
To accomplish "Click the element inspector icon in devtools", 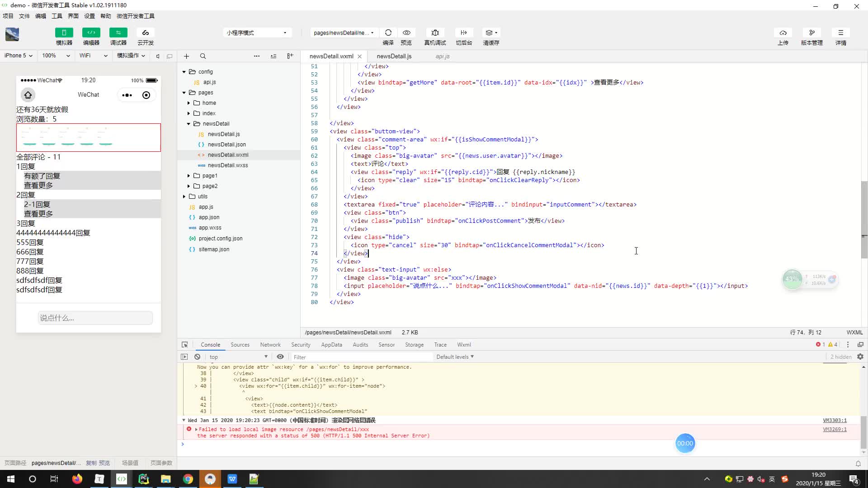I will click(x=184, y=344).
